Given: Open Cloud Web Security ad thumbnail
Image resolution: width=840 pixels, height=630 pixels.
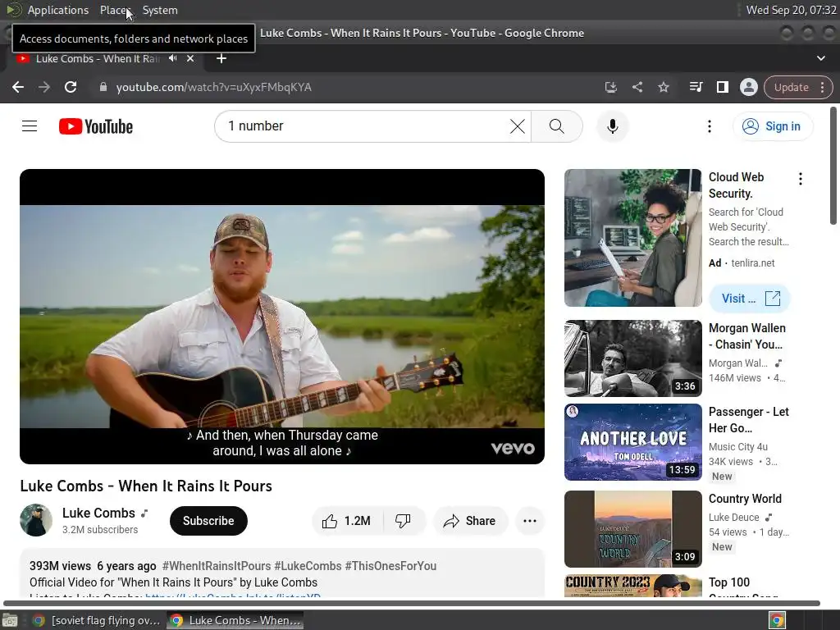Looking at the screenshot, I should coord(632,238).
